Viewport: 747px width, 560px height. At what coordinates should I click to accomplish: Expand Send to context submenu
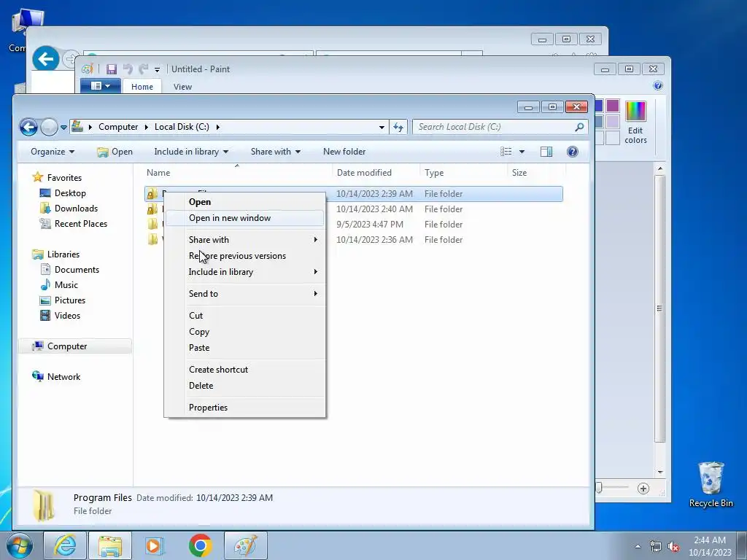[x=245, y=294]
